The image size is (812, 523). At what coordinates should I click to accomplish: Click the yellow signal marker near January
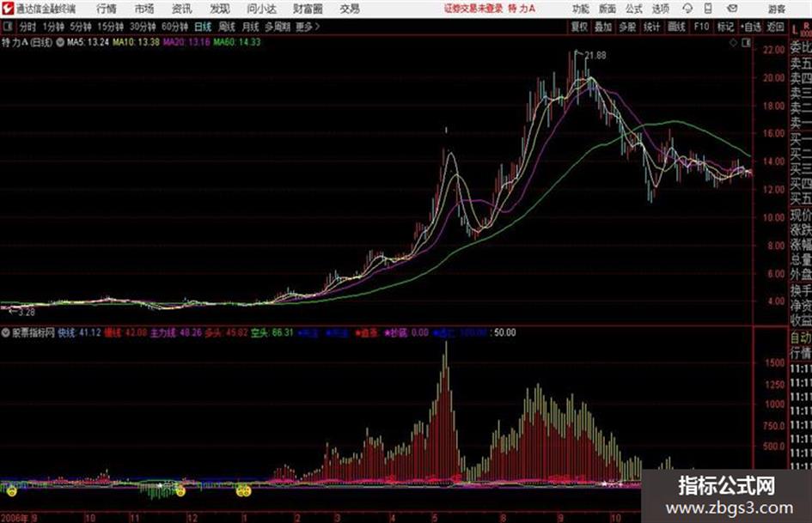[x=243, y=491]
